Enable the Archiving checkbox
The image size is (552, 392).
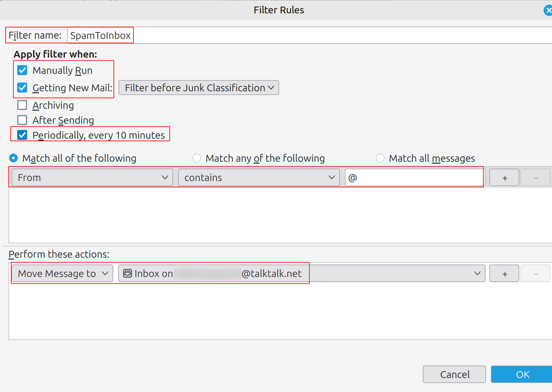click(x=22, y=105)
